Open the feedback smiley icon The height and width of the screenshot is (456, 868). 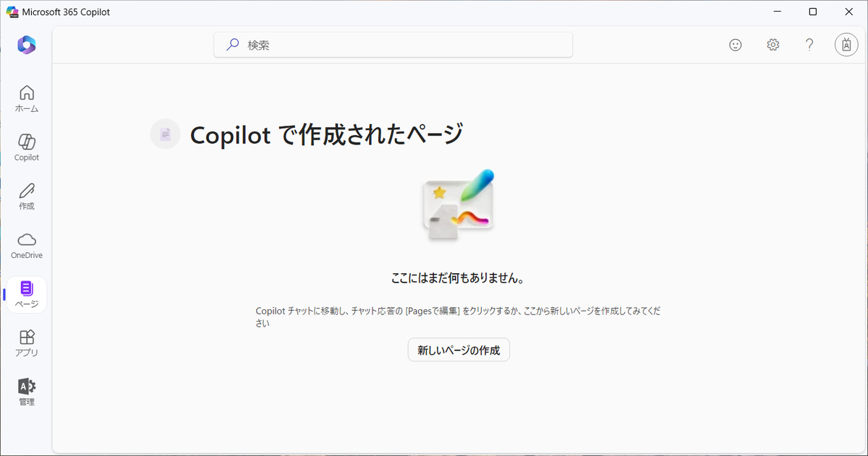(x=736, y=45)
